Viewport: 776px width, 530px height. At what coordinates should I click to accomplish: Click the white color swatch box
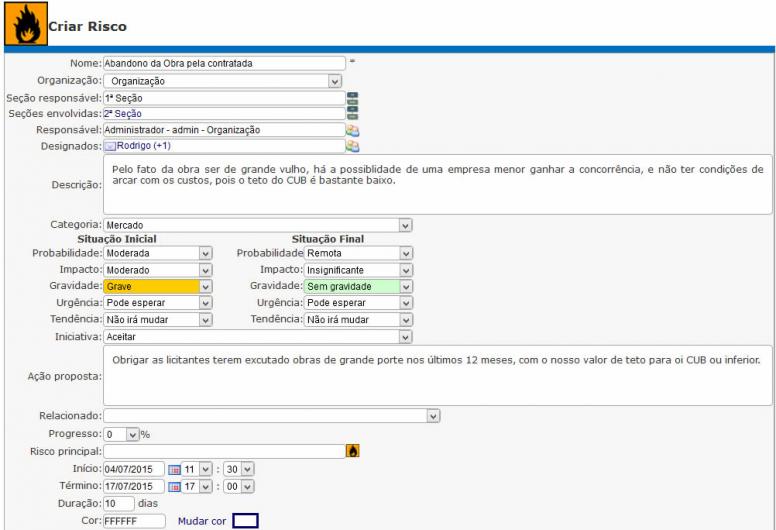[x=245, y=521]
